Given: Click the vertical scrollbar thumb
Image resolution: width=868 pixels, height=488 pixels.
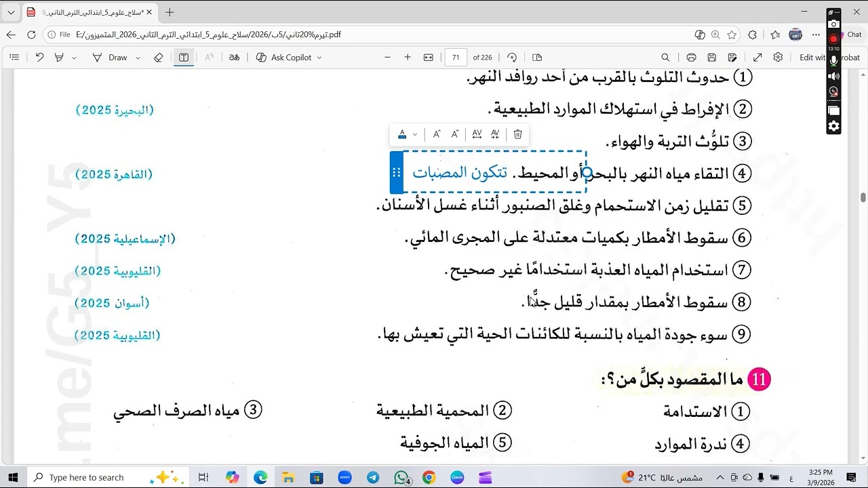Looking at the screenshot, I should click(863, 197).
